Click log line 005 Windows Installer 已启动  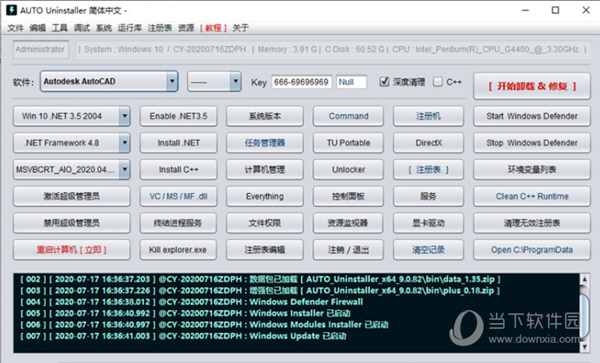pos(185,313)
